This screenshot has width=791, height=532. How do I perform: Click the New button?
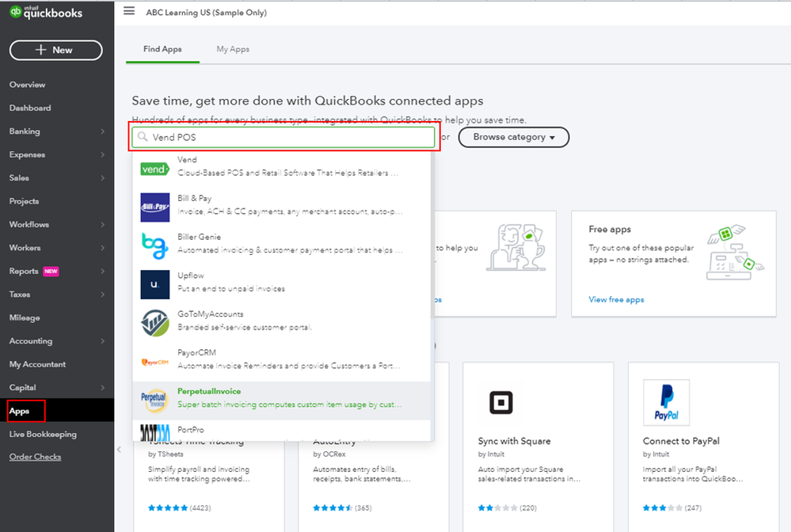[55, 50]
